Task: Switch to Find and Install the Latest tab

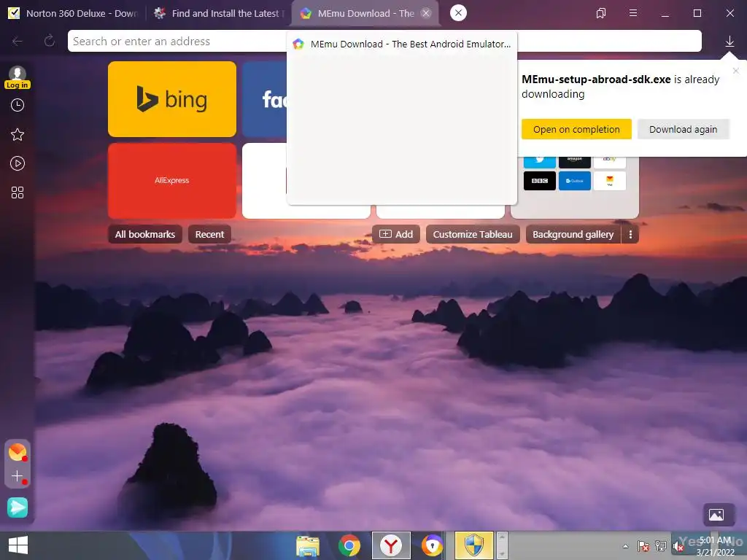Action: (219, 13)
